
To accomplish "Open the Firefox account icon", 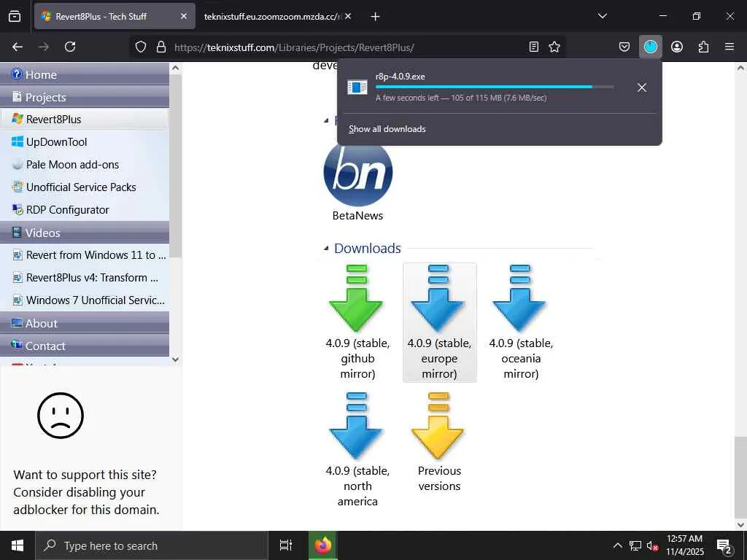I will (677, 47).
